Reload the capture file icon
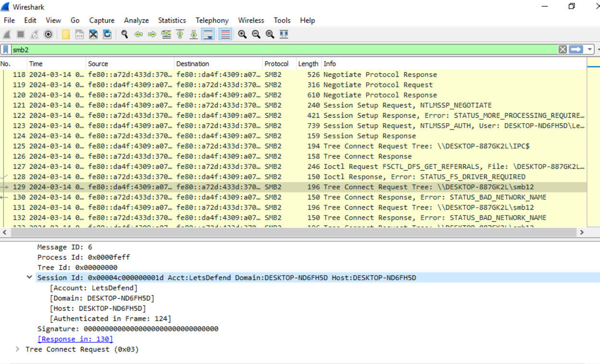 107,35
